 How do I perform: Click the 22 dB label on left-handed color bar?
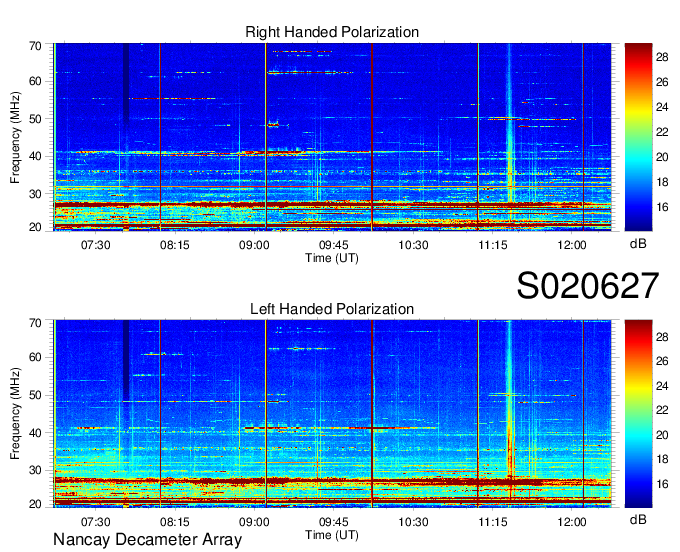[662, 410]
